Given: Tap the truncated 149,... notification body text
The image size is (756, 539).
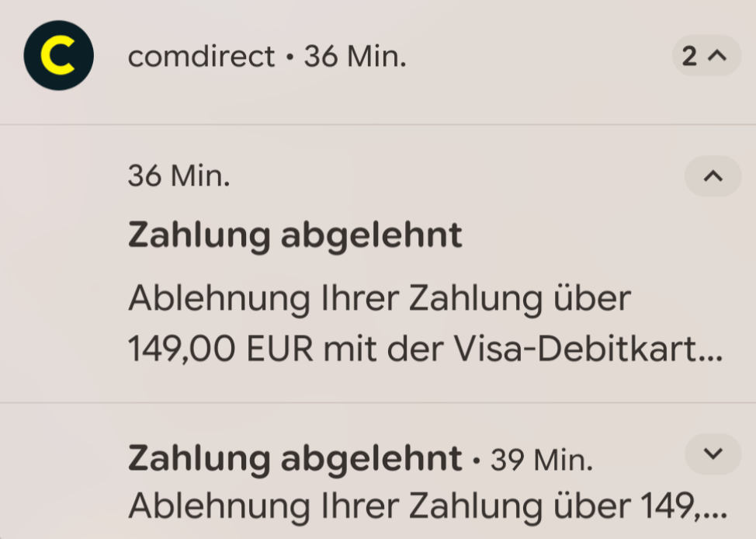Looking at the screenshot, I should pos(428,506).
